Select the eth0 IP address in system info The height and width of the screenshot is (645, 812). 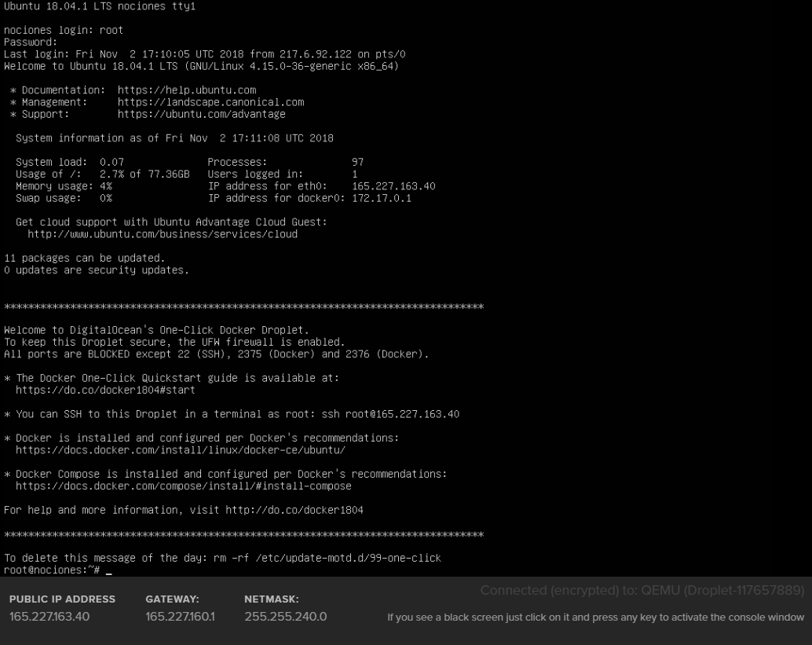(393, 186)
